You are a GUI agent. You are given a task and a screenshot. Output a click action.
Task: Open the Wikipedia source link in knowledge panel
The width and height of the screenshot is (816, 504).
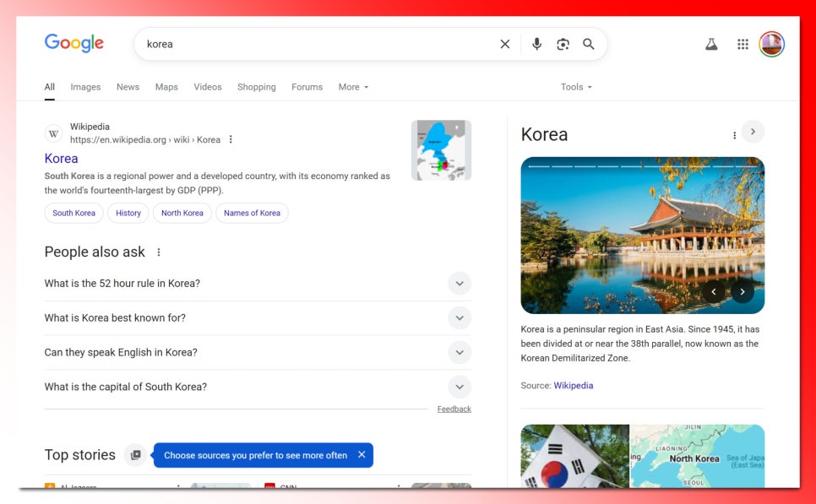pyautogui.click(x=573, y=386)
